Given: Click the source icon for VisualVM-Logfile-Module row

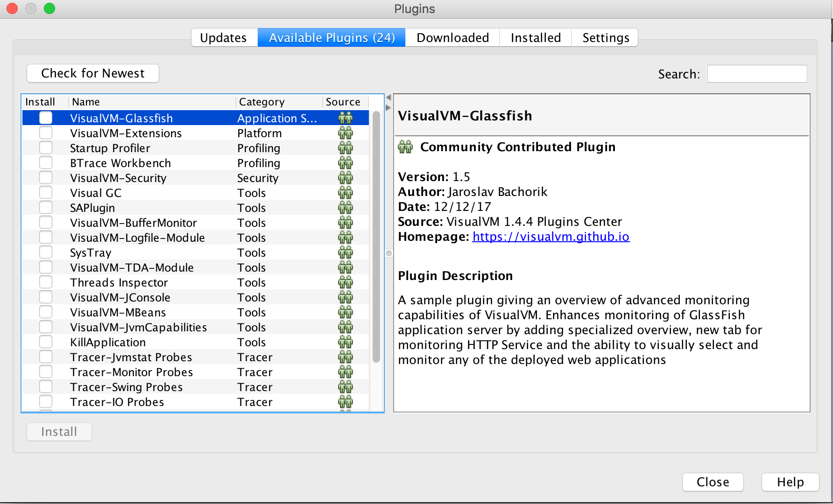Looking at the screenshot, I should [x=346, y=238].
